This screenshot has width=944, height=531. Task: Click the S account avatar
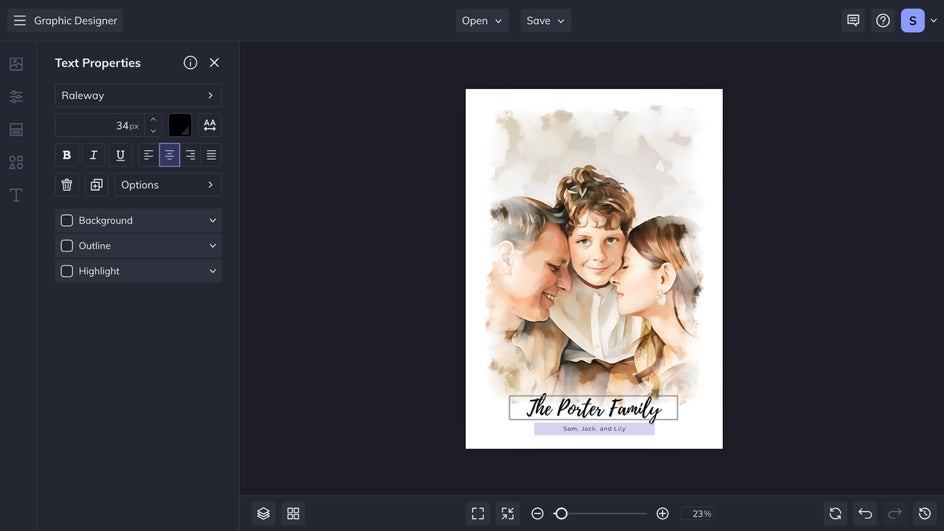(x=913, y=20)
